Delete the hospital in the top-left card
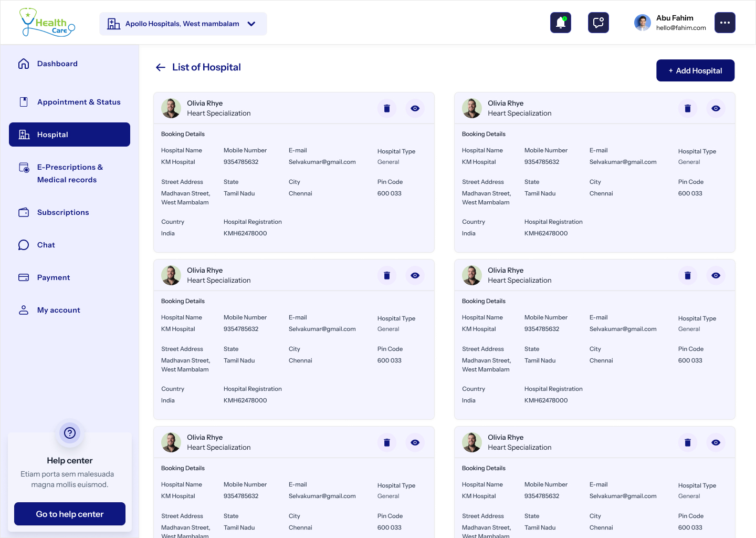756x538 pixels. point(387,108)
